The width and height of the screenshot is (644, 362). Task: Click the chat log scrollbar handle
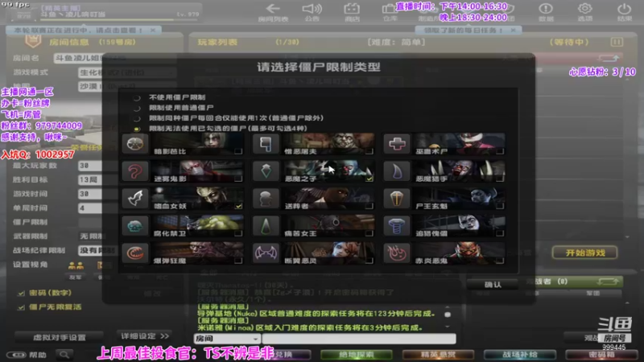448,315
